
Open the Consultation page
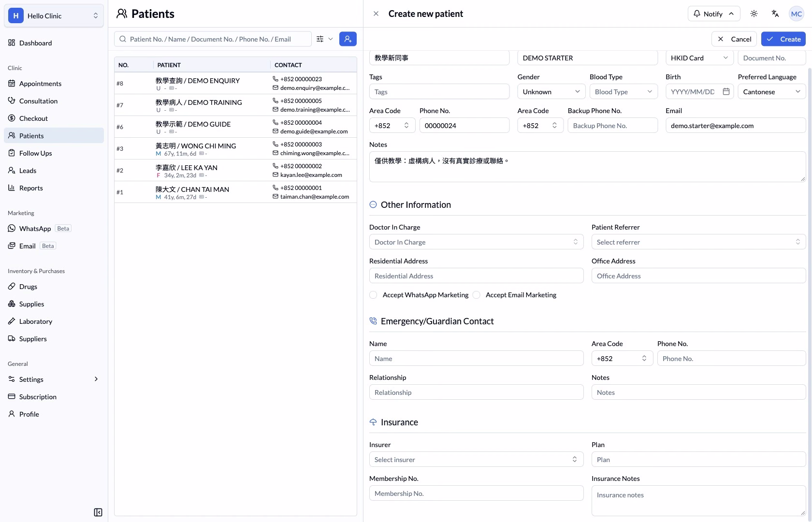click(54, 101)
